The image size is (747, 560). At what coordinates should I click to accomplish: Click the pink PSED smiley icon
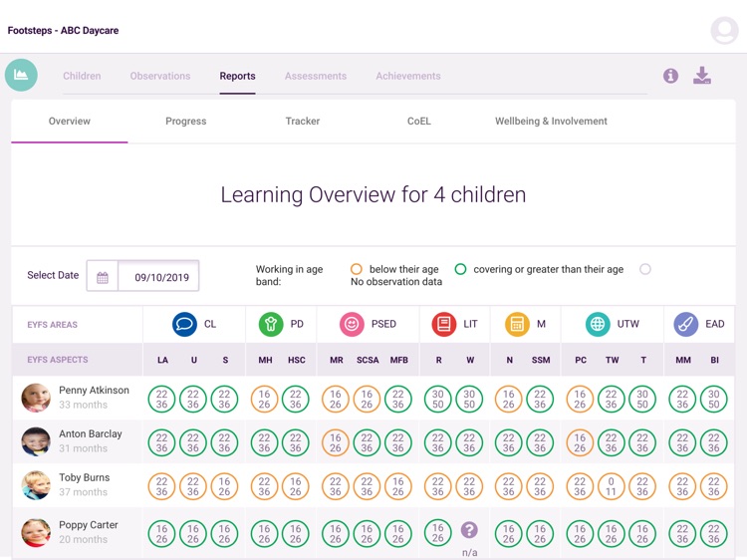352,324
